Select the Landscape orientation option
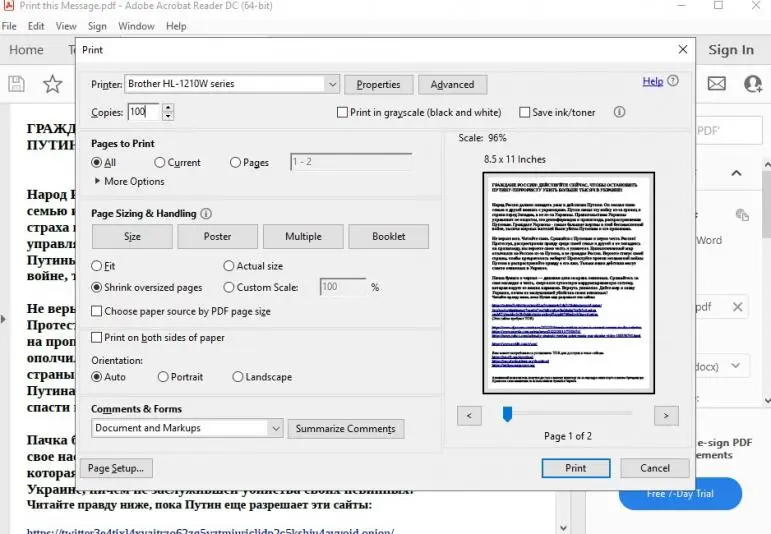Viewport: 771px width, 534px height. point(238,377)
